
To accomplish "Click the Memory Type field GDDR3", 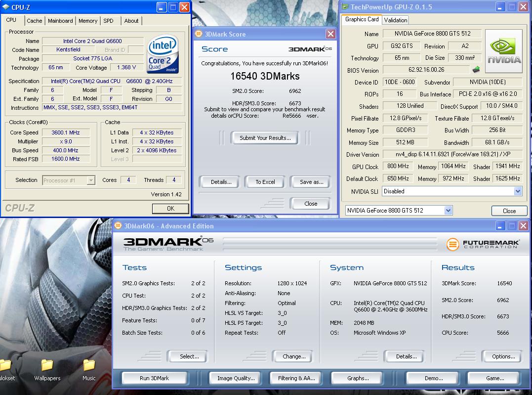I will point(406,130).
